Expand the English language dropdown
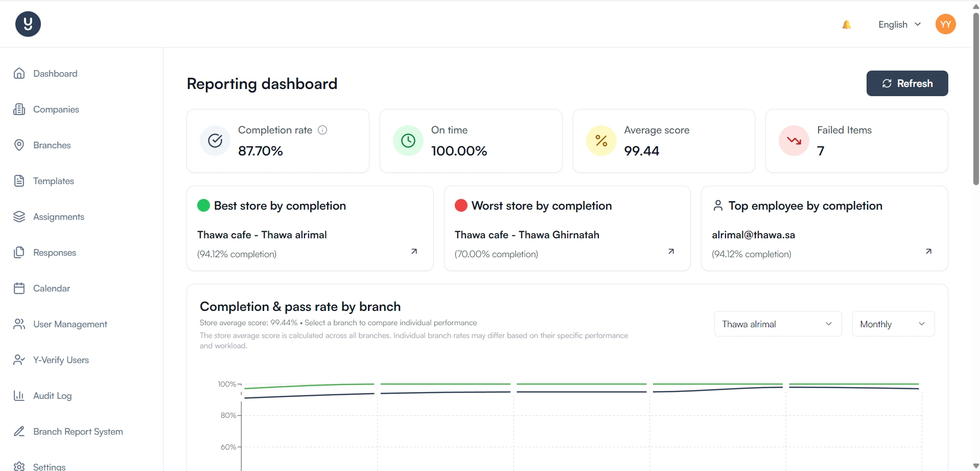This screenshot has height=471, width=980. 899,25
